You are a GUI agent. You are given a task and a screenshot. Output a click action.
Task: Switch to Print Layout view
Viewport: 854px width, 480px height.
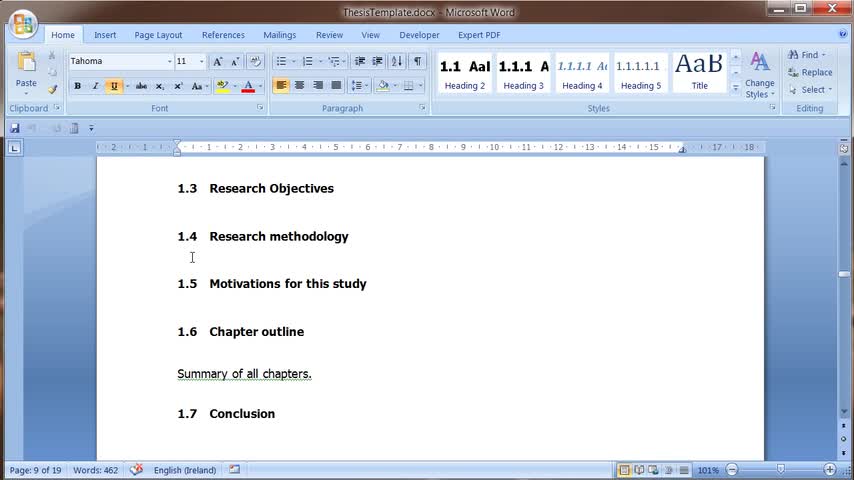tap(625, 470)
